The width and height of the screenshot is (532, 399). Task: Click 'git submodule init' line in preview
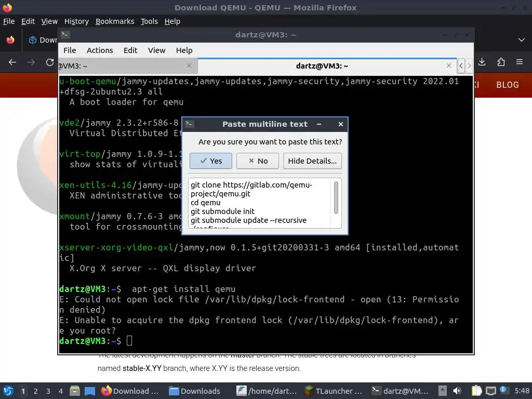(x=222, y=211)
